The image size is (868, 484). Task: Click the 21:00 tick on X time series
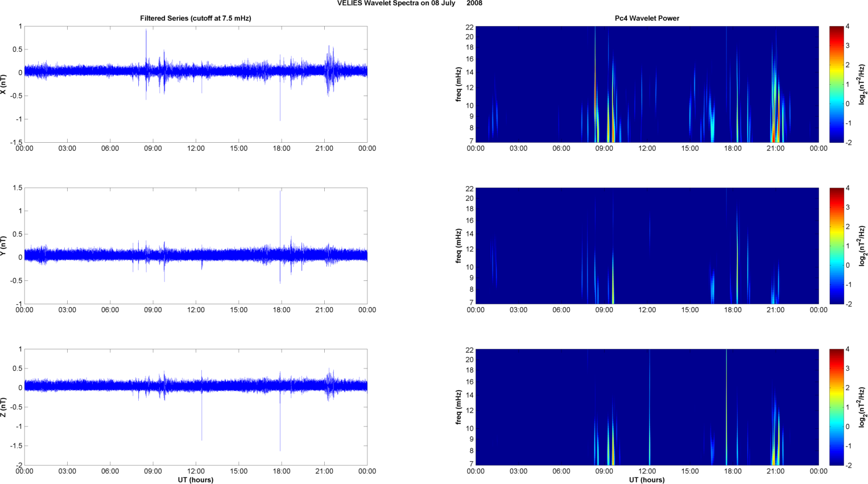pos(324,148)
